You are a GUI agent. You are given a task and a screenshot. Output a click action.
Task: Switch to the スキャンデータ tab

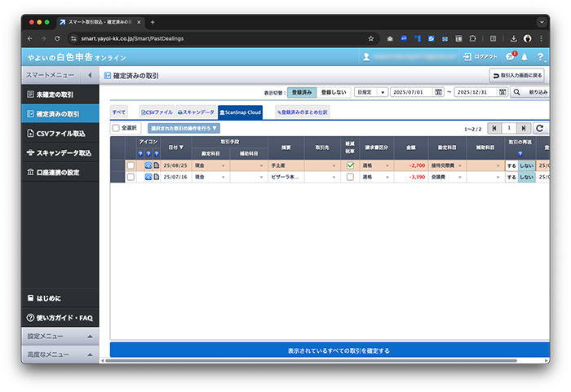click(196, 112)
